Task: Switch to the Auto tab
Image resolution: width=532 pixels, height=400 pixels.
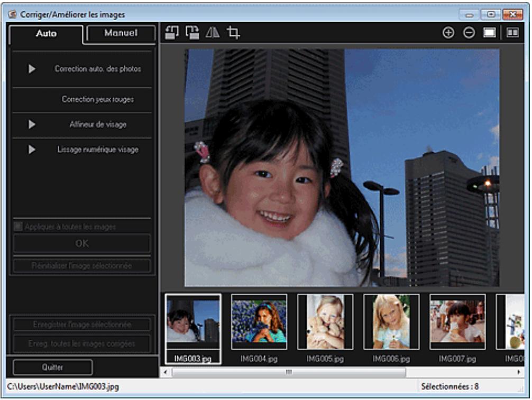Action: (46, 33)
